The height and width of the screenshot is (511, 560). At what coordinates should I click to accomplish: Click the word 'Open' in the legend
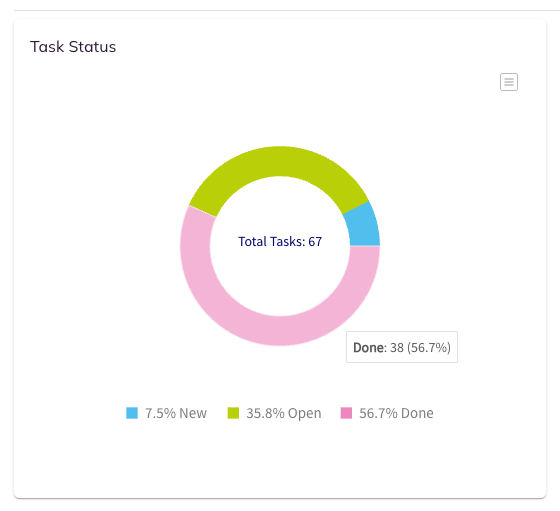click(x=305, y=414)
